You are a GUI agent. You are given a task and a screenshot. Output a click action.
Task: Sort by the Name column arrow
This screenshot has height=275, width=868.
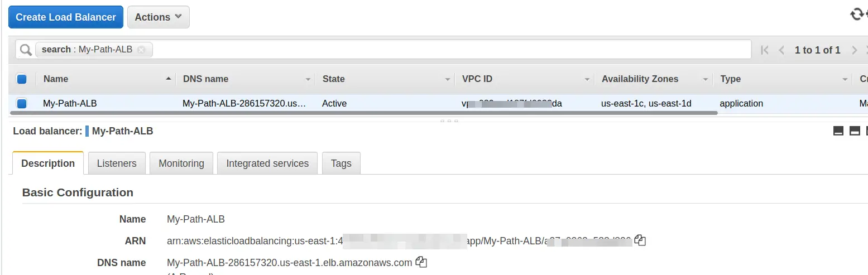[169, 79]
